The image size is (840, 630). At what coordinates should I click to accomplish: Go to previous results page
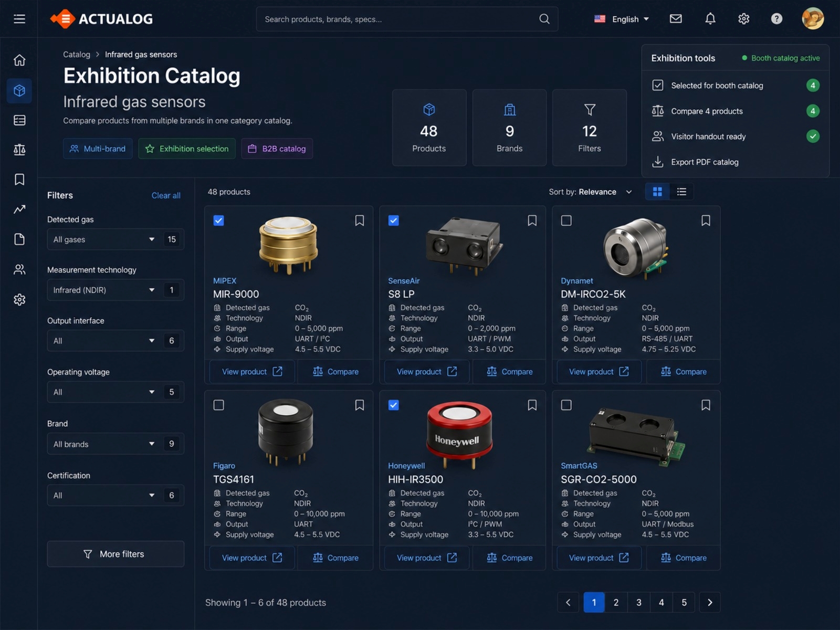pyautogui.click(x=568, y=603)
